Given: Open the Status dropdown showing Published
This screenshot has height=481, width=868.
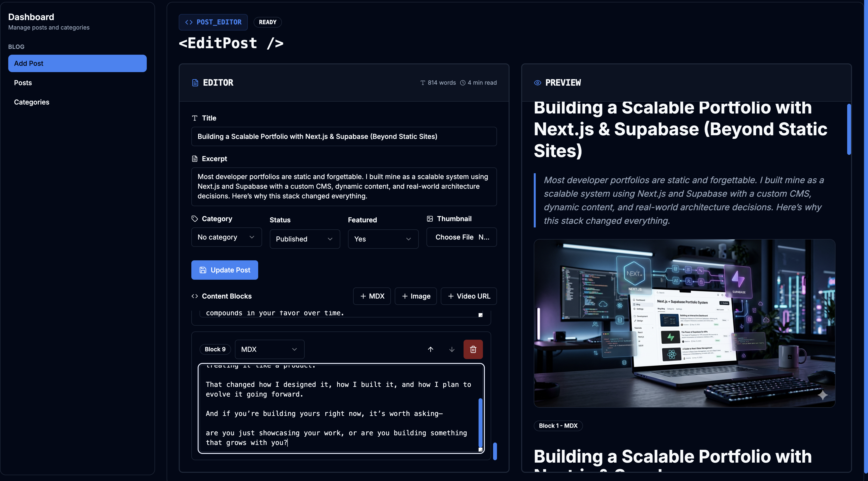Looking at the screenshot, I should [x=305, y=239].
